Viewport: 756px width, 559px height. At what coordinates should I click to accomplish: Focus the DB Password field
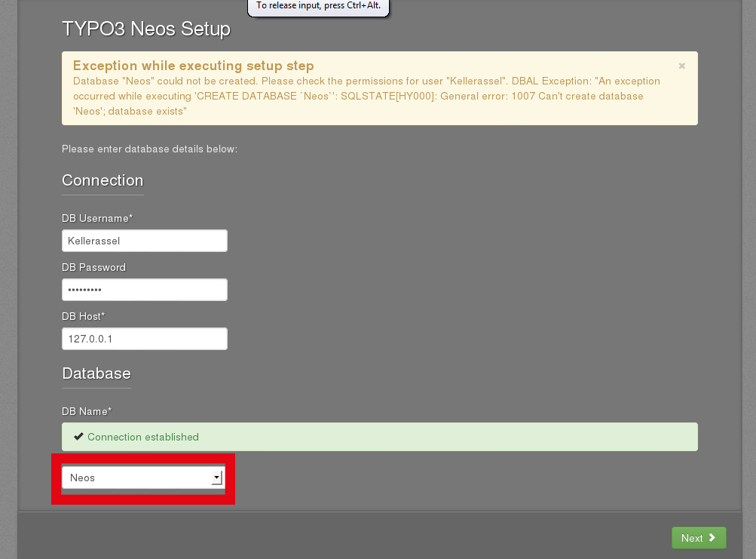click(x=145, y=290)
